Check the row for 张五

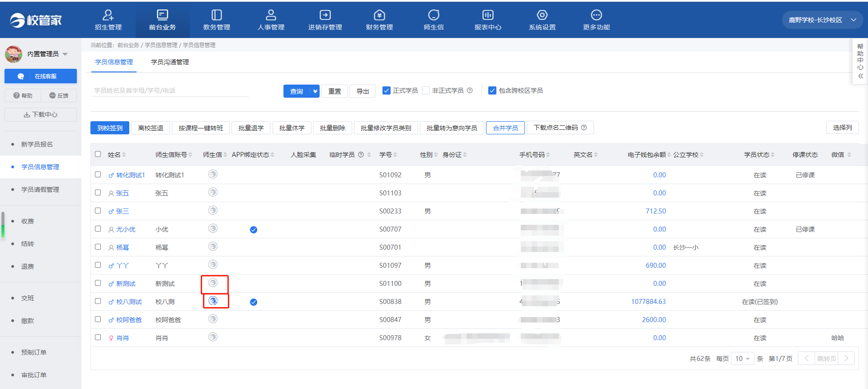click(98, 192)
